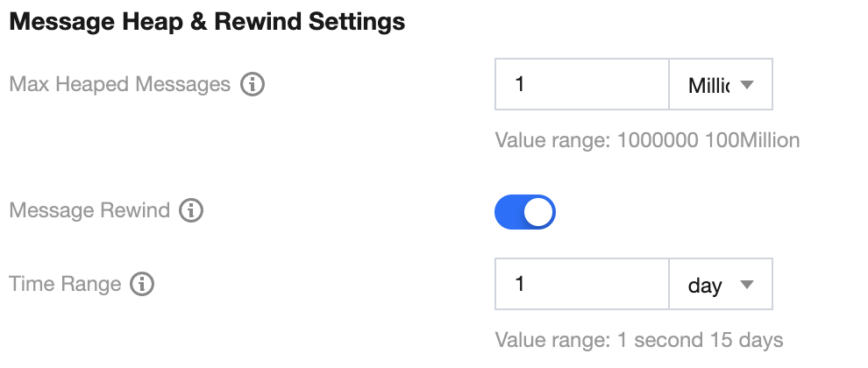Click the white knob of Message Rewind switch

click(x=539, y=212)
